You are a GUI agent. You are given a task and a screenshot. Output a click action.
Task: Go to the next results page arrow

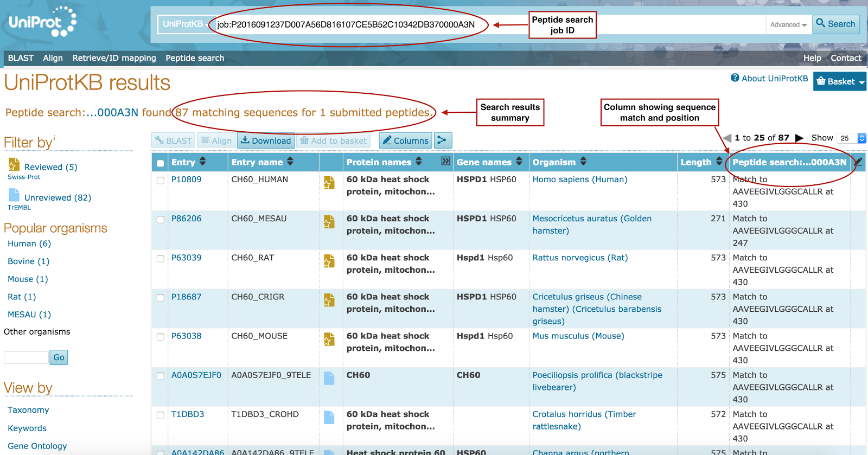799,138
